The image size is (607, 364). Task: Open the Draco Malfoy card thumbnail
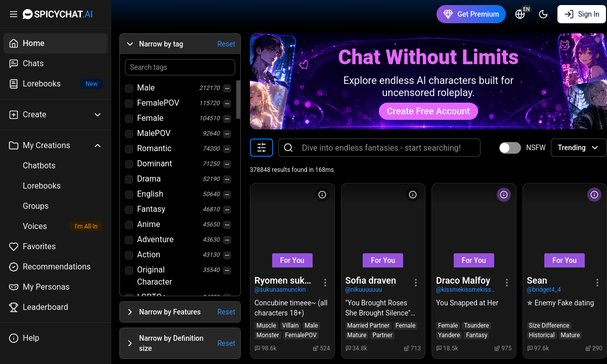coord(473,225)
